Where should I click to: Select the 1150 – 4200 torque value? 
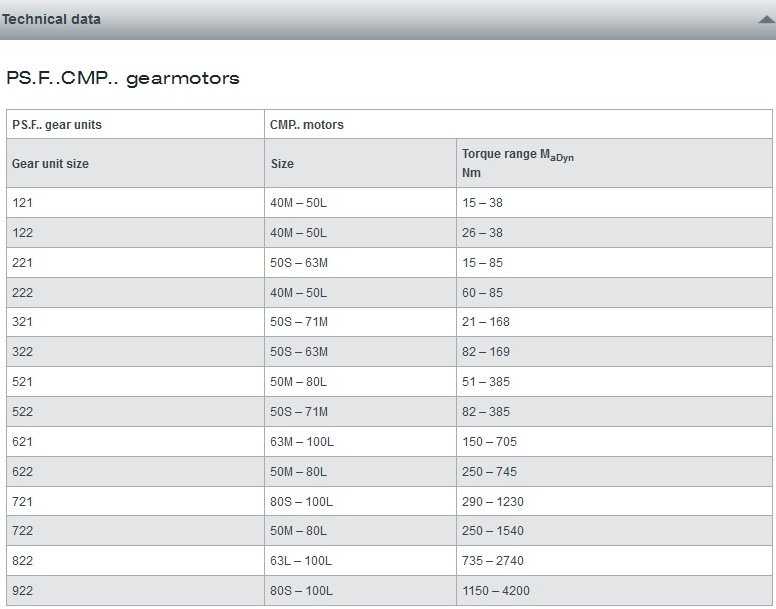click(495, 591)
